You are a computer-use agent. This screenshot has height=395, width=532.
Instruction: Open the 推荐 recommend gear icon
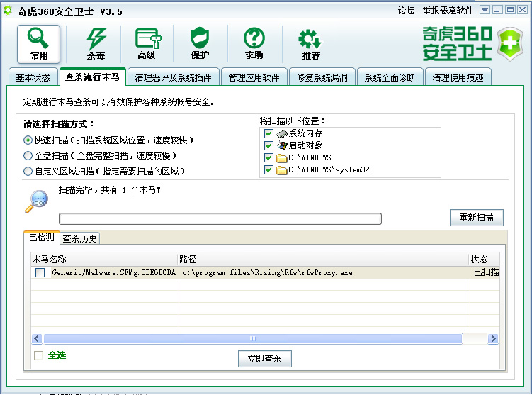click(310, 44)
